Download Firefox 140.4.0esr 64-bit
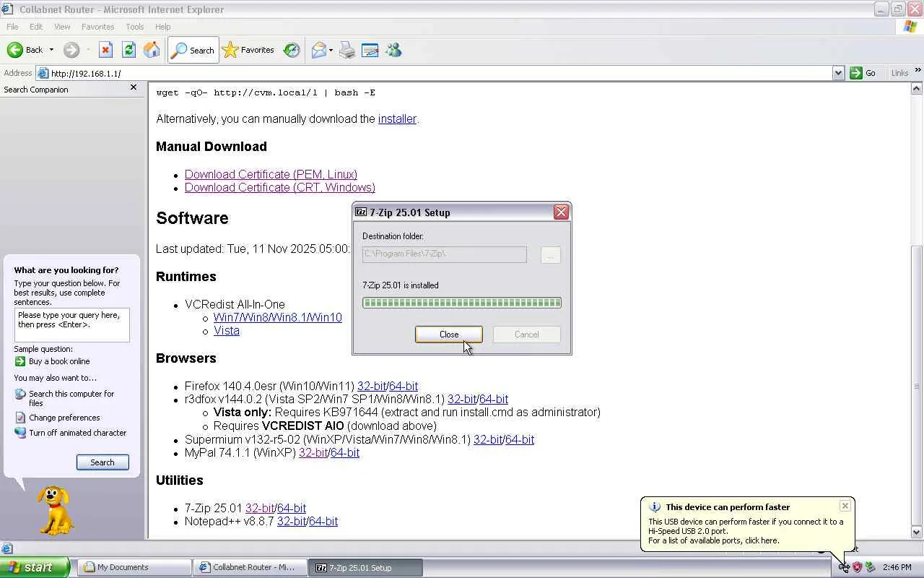The height and width of the screenshot is (578, 924). click(404, 386)
